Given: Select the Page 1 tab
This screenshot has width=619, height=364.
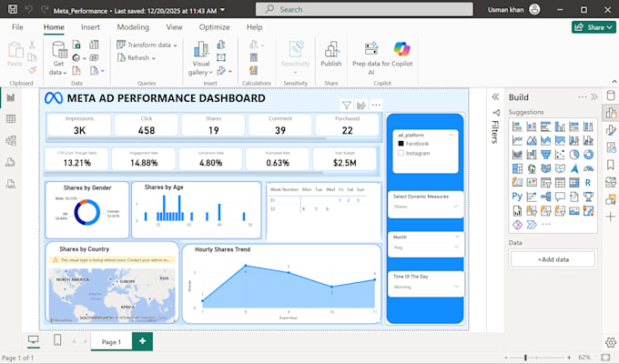Looking at the screenshot, I should (111, 342).
